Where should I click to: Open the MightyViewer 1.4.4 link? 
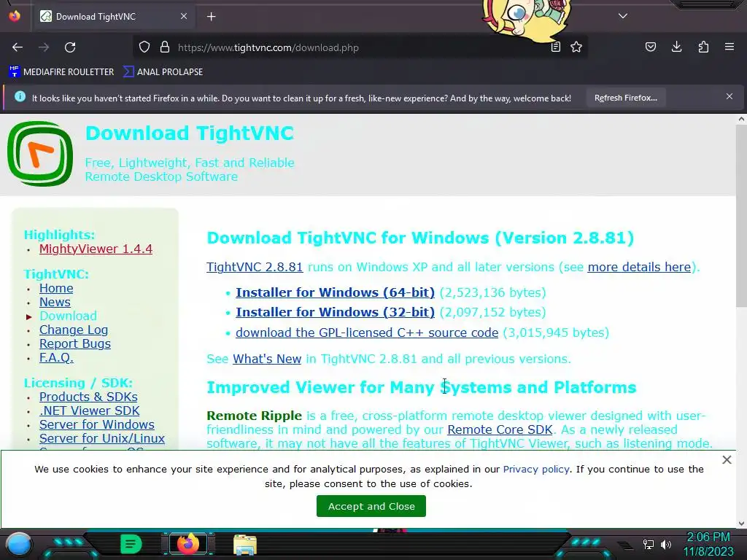[96, 249]
